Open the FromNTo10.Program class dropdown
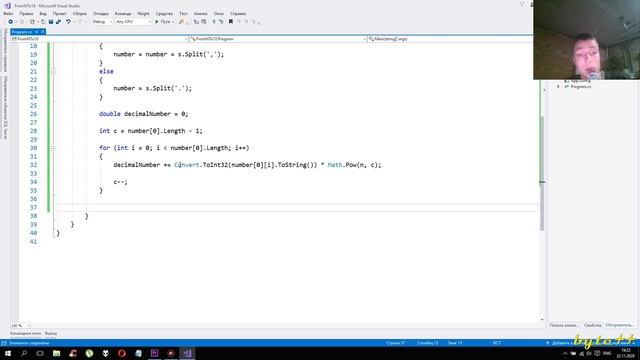This screenshot has width=640, height=360. (278, 39)
